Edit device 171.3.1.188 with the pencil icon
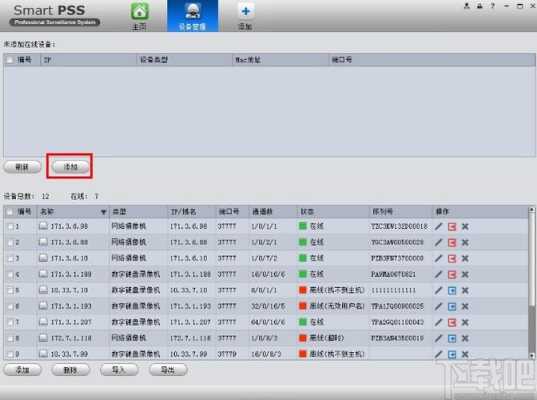This screenshot has height=400, width=537. point(439,274)
